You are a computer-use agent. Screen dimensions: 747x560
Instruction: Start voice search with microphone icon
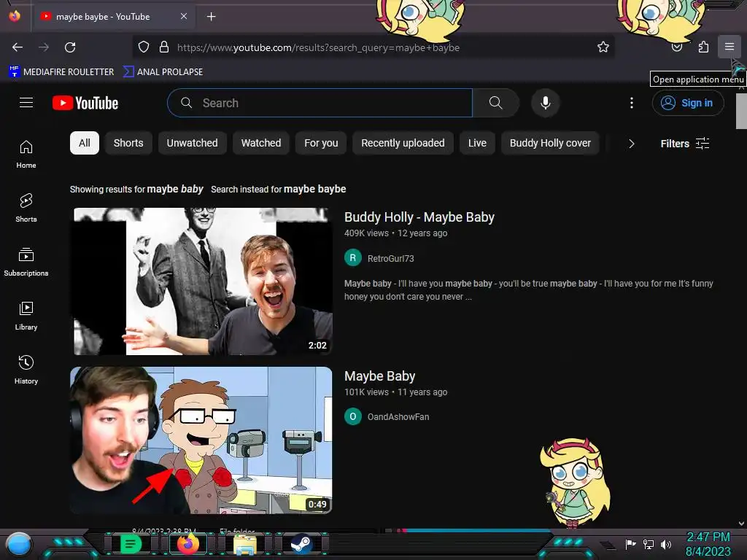coord(546,103)
